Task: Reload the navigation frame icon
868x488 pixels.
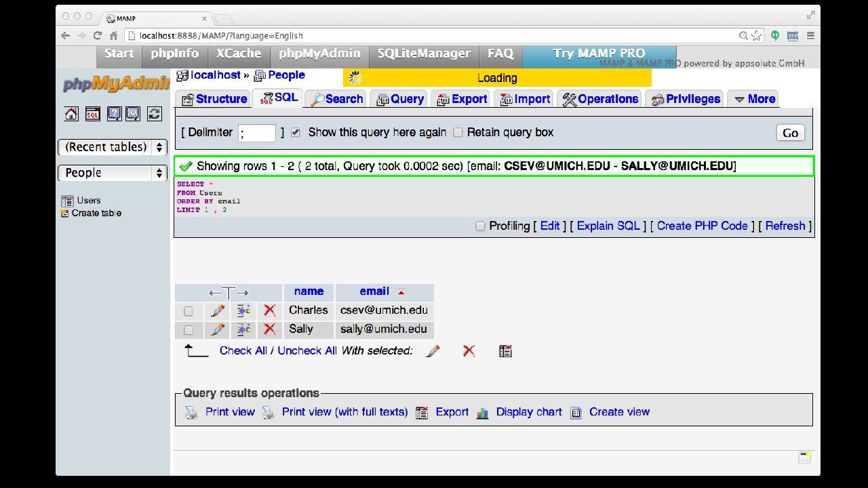Action: point(155,114)
